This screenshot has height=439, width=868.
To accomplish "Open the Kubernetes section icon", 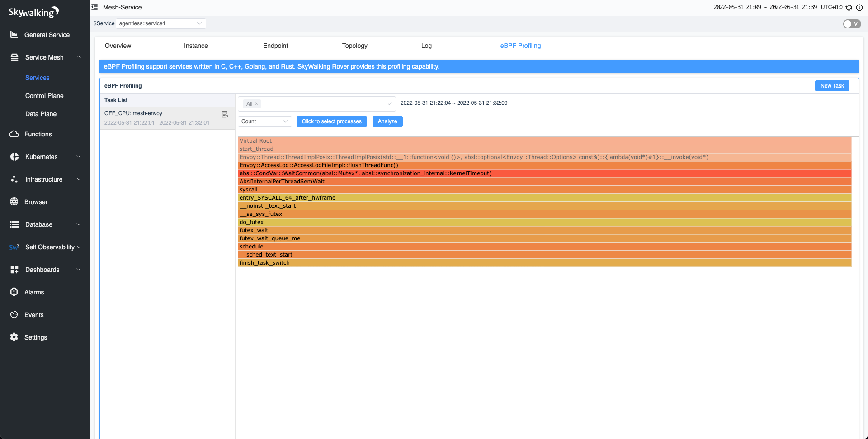I will 14,156.
